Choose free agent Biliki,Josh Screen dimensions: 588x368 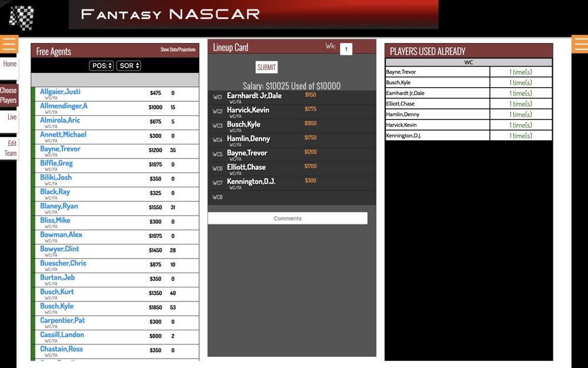[x=56, y=177]
